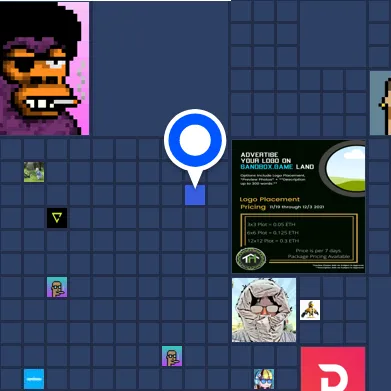Screen dimensions: 391x391
Task: Open the red tile with white D logo
Action: tap(333, 369)
